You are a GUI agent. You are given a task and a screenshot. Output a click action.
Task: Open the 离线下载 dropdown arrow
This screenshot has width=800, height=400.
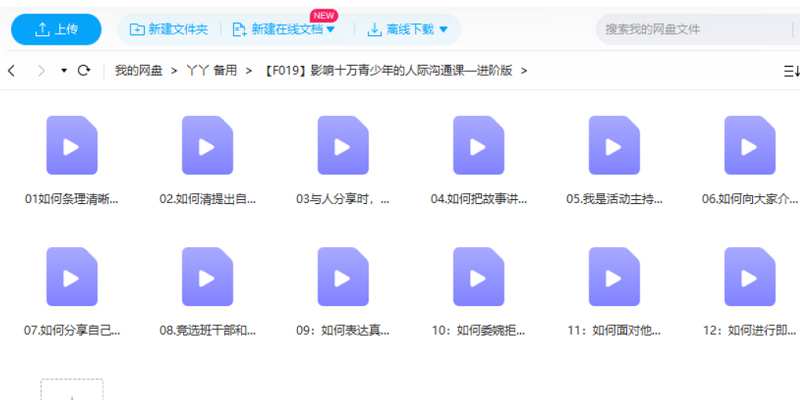point(443,30)
